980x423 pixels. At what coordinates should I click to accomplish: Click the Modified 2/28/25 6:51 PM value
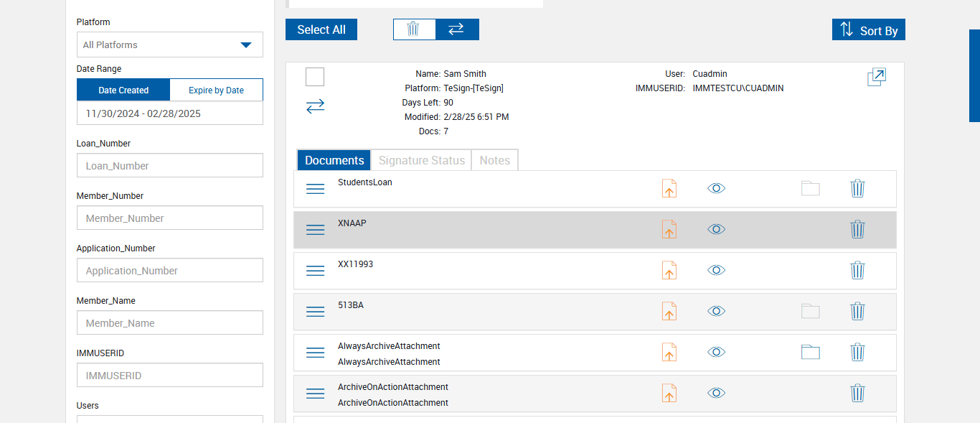point(476,117)
